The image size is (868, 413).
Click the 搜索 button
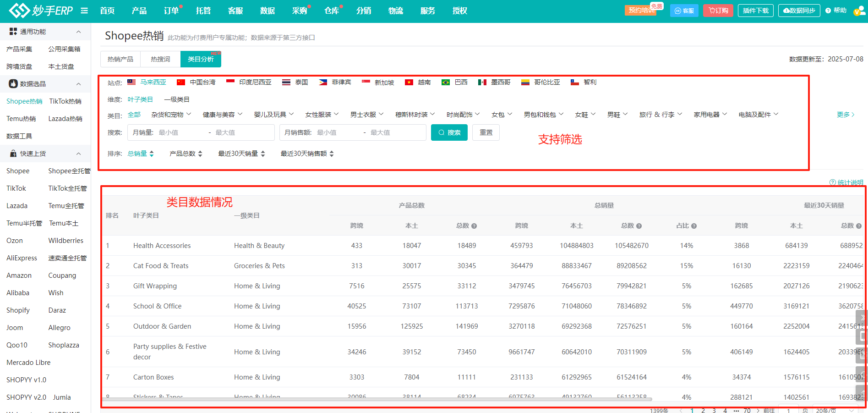[x=449, y=132]
